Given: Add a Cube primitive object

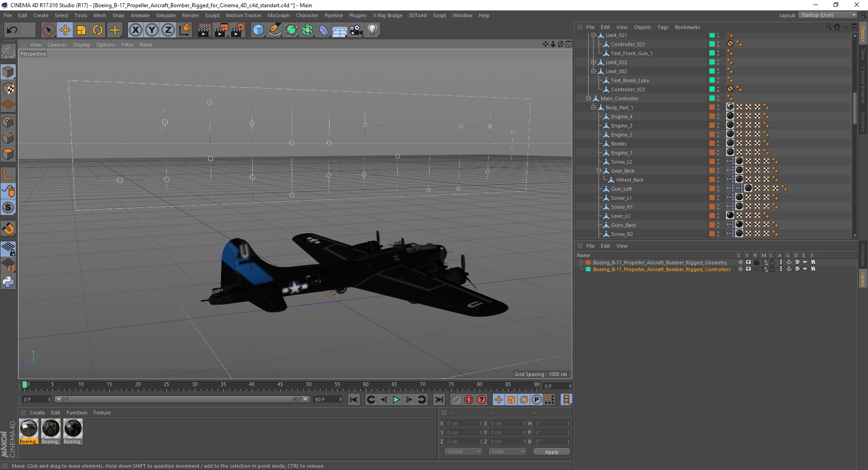Looking at the screenshot, I should point(258,30).
